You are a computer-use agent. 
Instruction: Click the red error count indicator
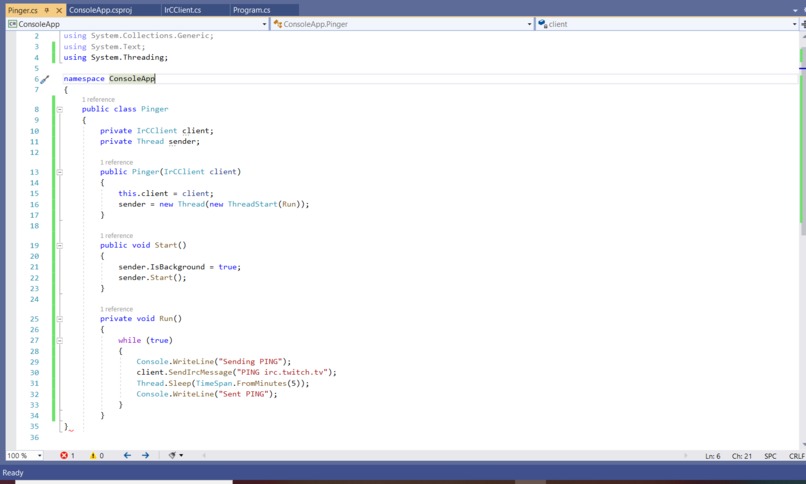pos(67,456)
